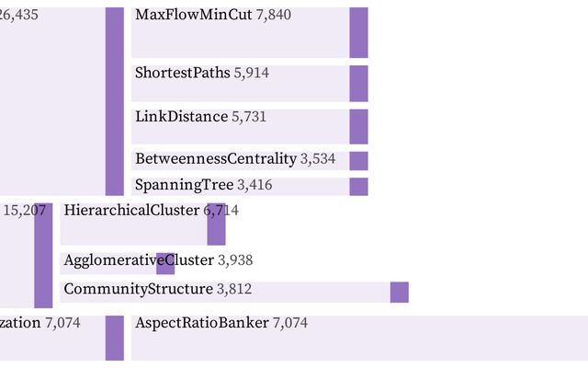Select the HierarchicalCluster purple node

click(x=217, y=224)
